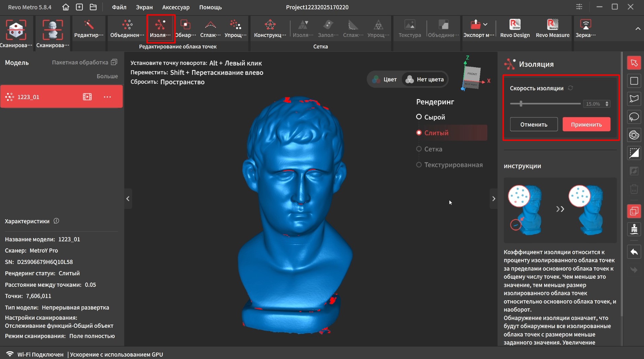This screenshot has width=644, height=359.
Task: Open Файл menu
Action: [x=119, y=7]
